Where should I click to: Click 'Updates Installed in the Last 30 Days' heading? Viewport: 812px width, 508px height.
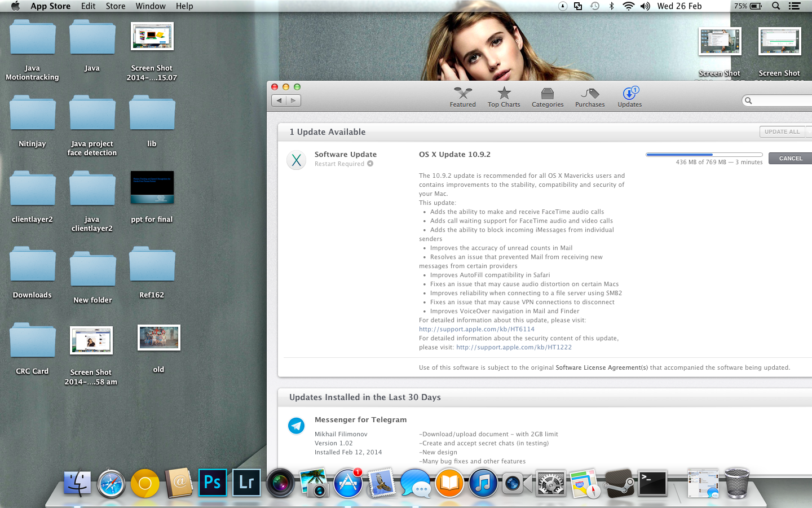(365, 397)
